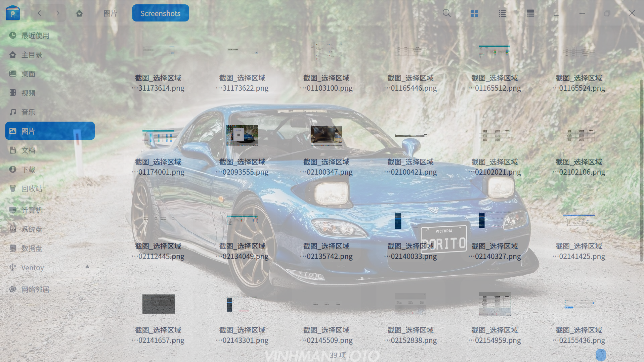
Task: Open 系统盘 (System Disk) in the sidebar
Action: [x=50, y=229]
